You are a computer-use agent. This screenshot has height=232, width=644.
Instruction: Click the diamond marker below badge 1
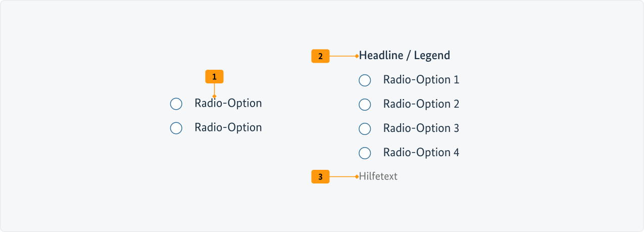(x=214, y=96)
